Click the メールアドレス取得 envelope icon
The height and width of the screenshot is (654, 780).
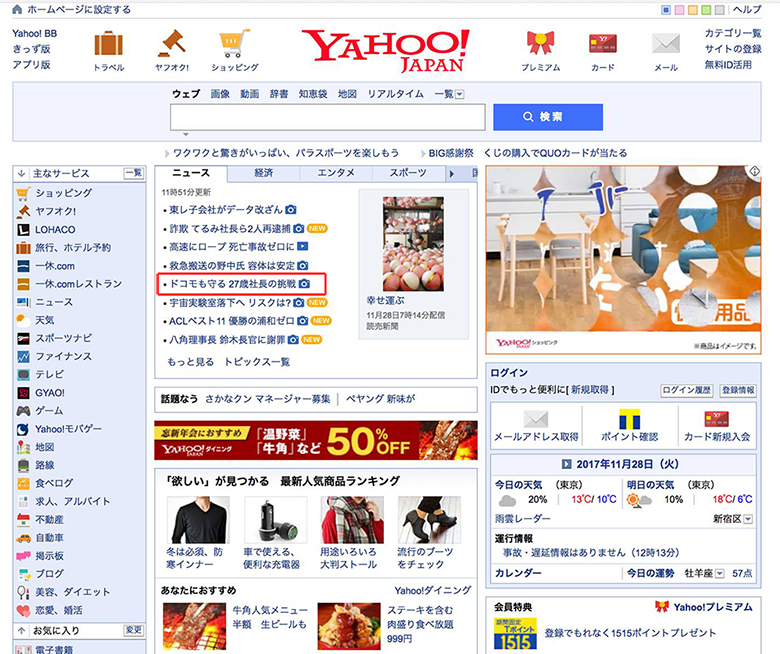(x=536, y=419)
